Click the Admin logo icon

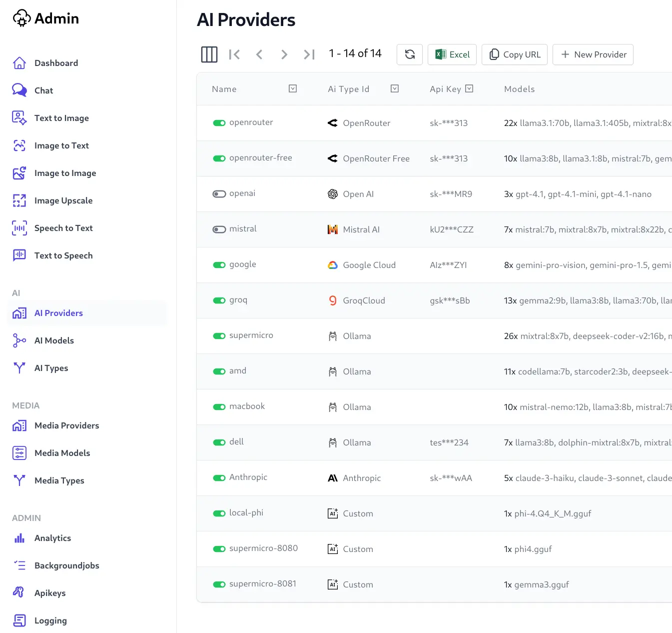[x=22, y=18]
